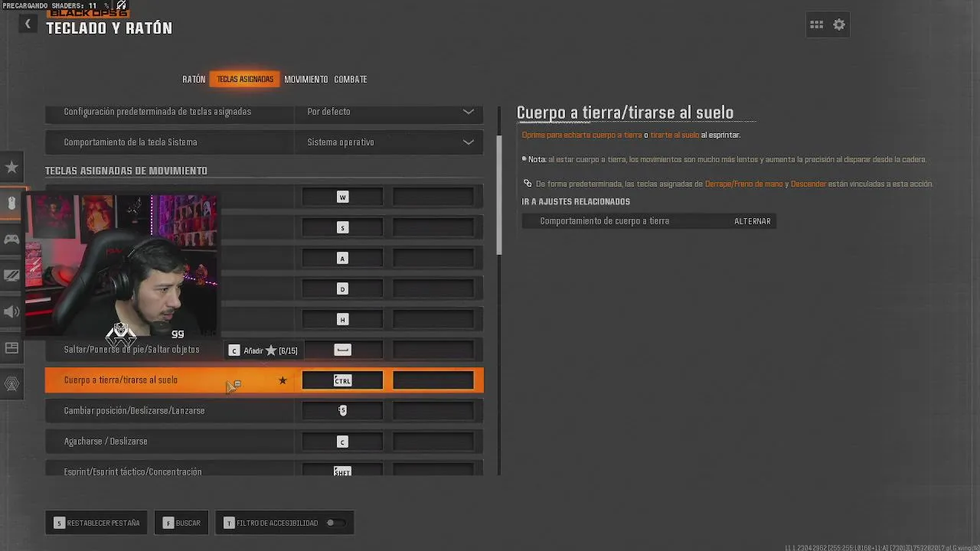This screenshot has width=980, height=551.
Task: Select the S primary key binding
Action: tap(342, 227)
